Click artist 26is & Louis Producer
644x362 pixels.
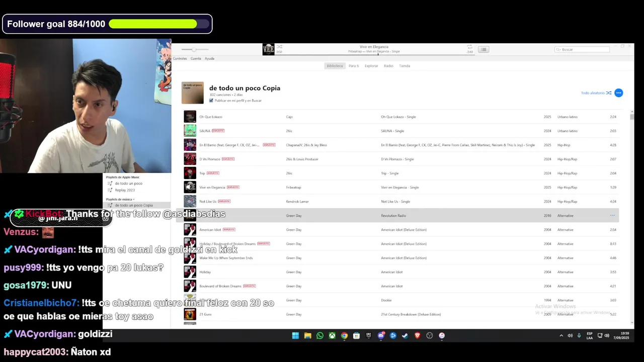(x=302, y=159)
